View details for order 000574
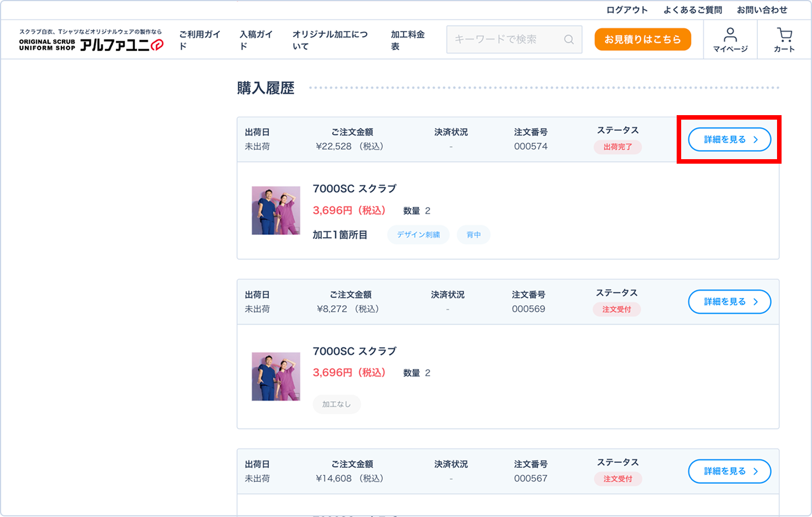812x517 pixels. [729, 139]
